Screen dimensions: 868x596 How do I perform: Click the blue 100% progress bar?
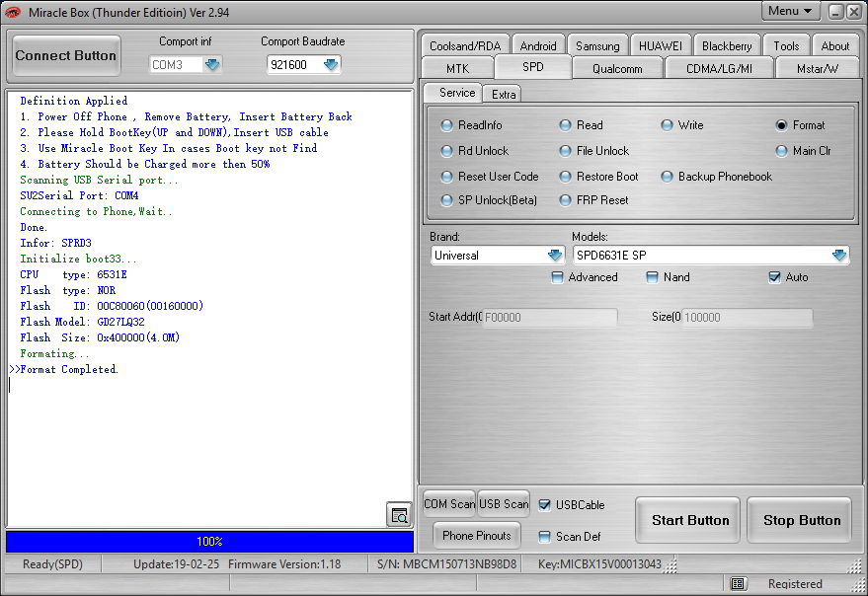click(x=209, y=541)
